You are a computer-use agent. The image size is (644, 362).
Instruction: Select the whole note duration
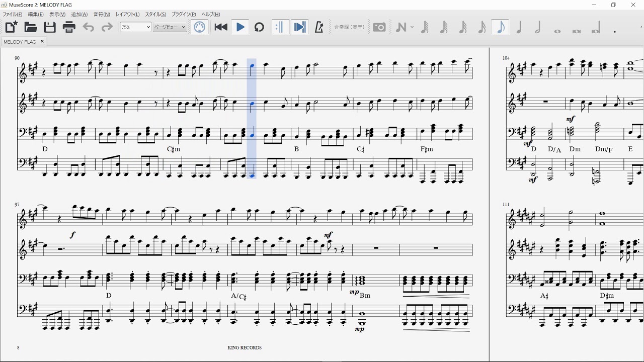coord(557,30)
